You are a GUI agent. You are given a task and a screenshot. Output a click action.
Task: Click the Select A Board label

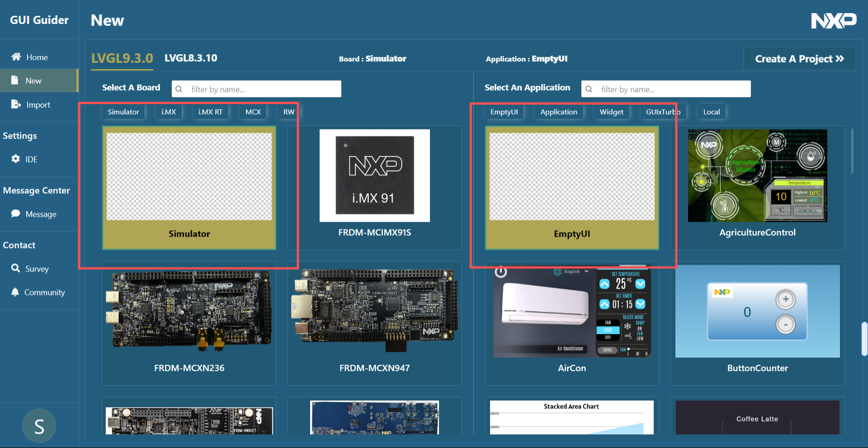[131, 88]
